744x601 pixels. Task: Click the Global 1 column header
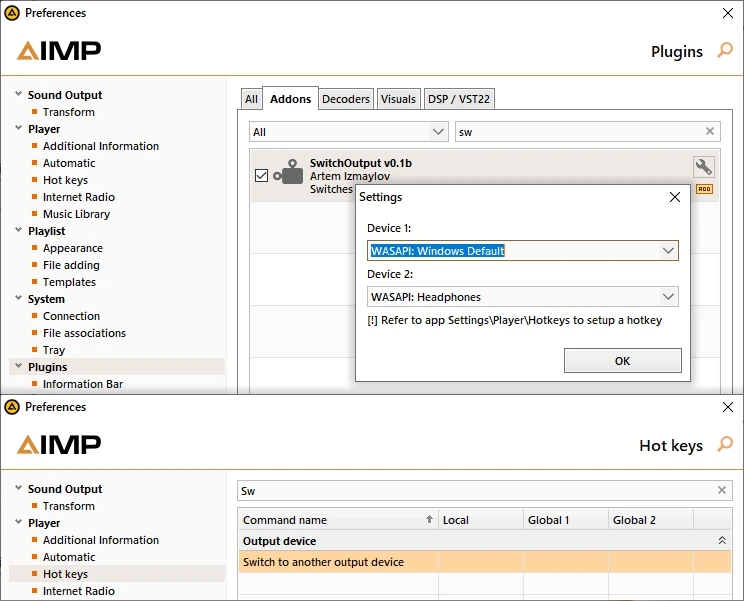click(566, 520)
